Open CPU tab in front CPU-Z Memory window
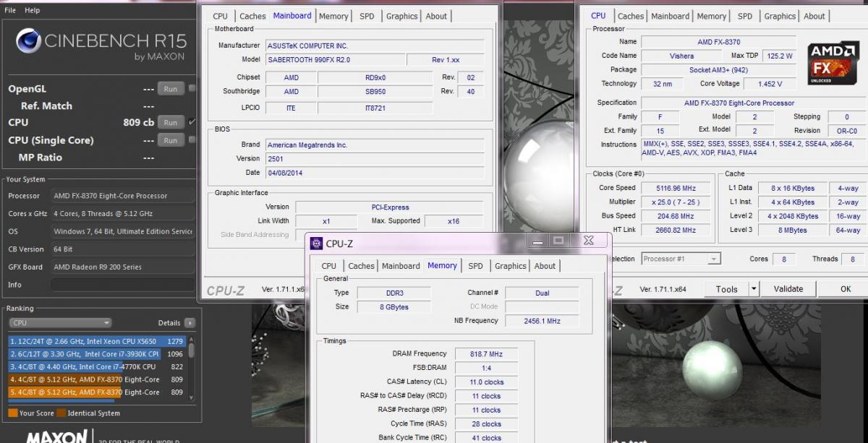The width and height of the screenshot is (868, 443). (x=329, y=266)
